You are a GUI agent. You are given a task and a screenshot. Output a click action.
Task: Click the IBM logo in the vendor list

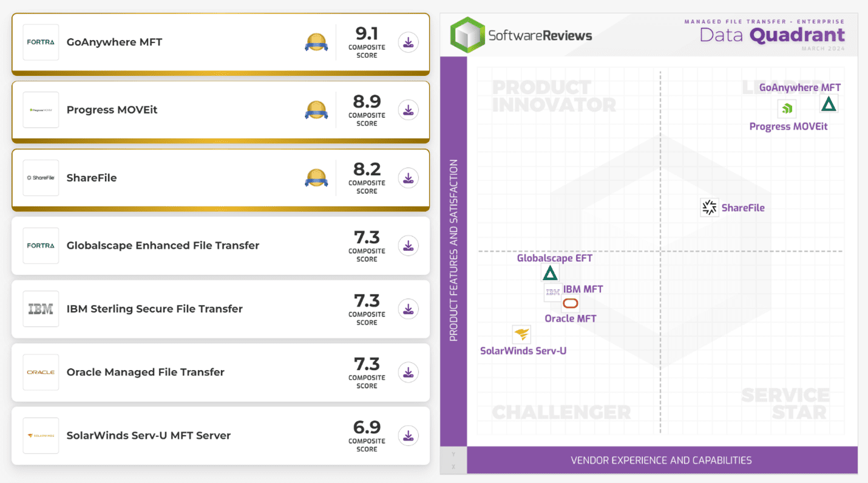tap(40, 309)
